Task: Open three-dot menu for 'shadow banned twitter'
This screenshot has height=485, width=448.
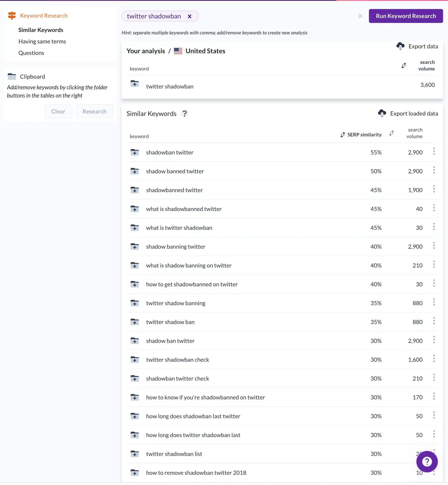Action: [x=434, y=170]
